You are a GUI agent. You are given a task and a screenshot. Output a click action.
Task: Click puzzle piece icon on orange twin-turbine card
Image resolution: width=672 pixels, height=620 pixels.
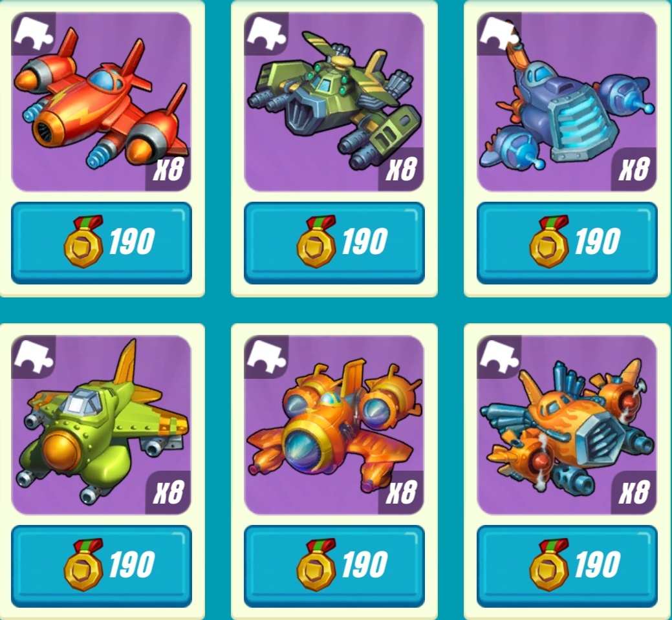(x=266, y=356)
